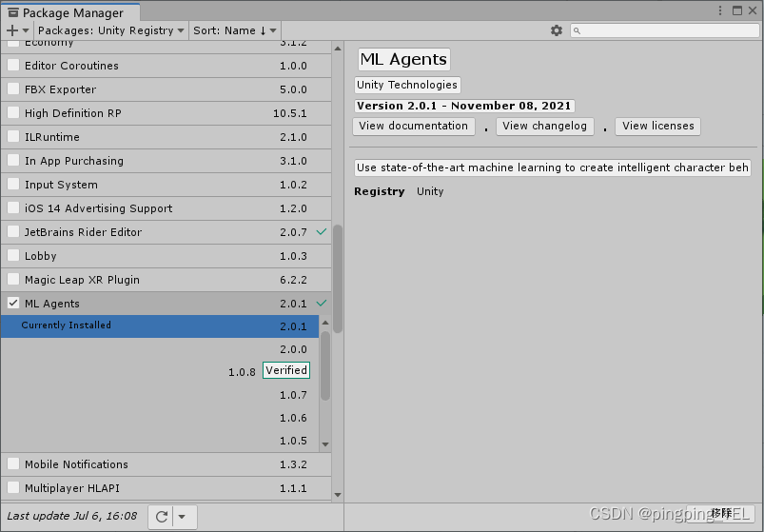Select verified version 1.0.8
Viewport: 764px width, 532px height.
coord(160,371)
